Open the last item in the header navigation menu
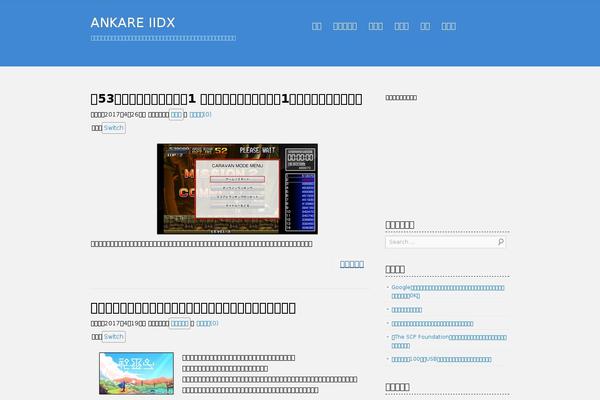The image size is (600, 400). [x=448, y=26]
